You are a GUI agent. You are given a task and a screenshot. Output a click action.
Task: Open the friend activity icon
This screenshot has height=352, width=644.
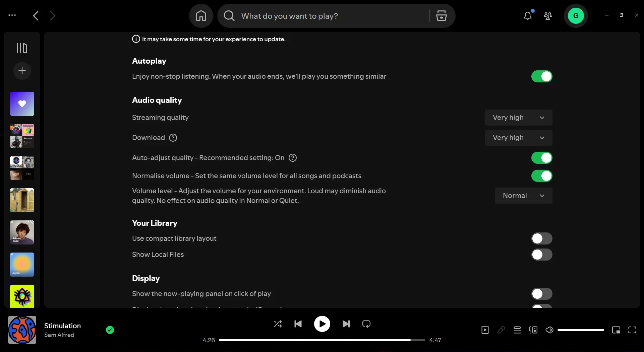click(x=548, y=16)
